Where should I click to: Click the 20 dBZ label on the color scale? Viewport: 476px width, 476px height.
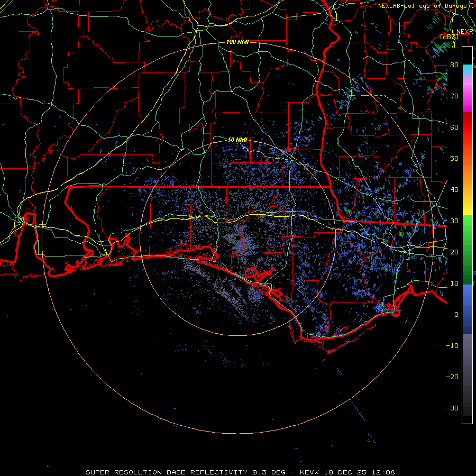(x=454, y=252)
